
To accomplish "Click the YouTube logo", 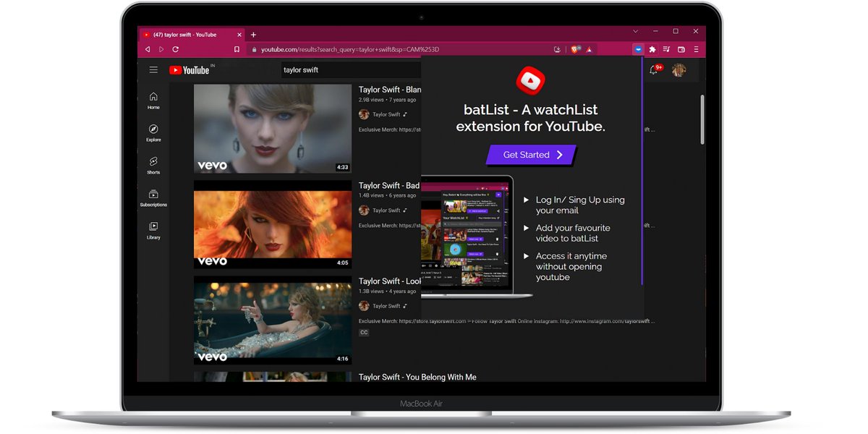I will coord(190,70).
